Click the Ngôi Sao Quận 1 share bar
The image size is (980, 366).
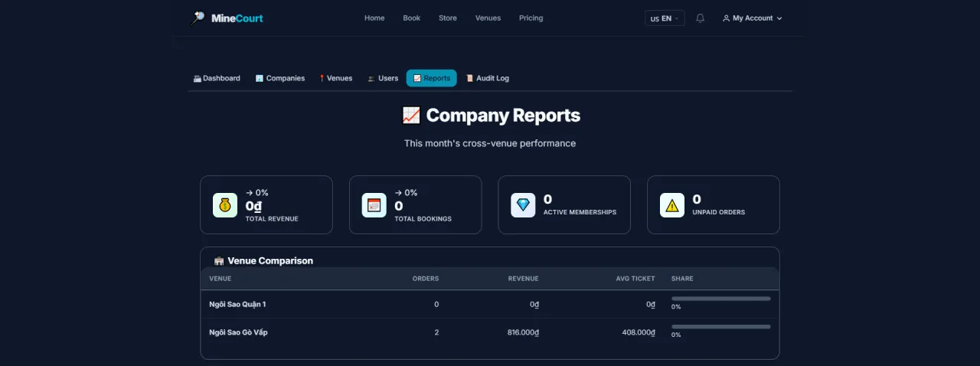pyautogui.click(x=721, y=299)
